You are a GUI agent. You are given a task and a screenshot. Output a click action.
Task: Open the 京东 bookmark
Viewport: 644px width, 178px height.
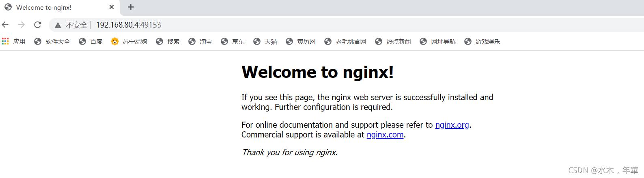pyautogui.click(x=233, y=41)
